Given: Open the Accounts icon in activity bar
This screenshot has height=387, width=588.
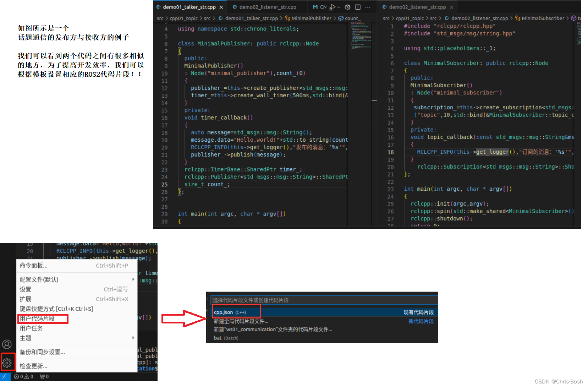Looking at the screenshot, I should (x=7, y=344).
